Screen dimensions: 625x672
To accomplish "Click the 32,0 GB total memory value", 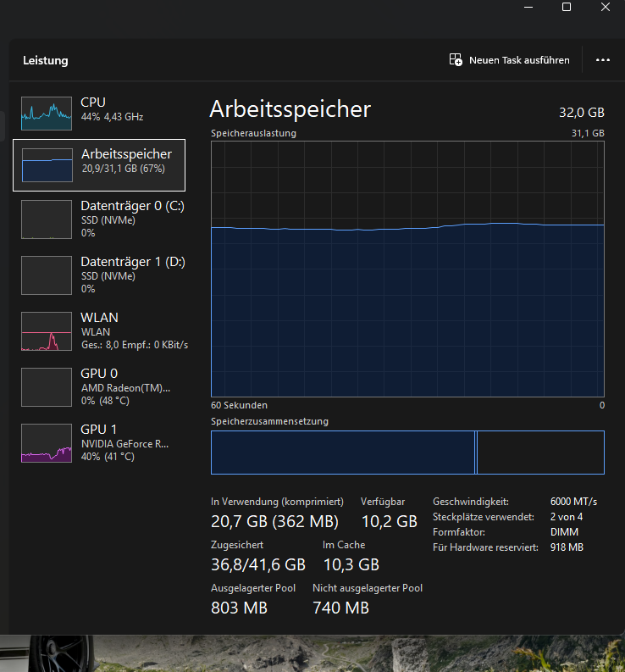I will tap(581, 113).
